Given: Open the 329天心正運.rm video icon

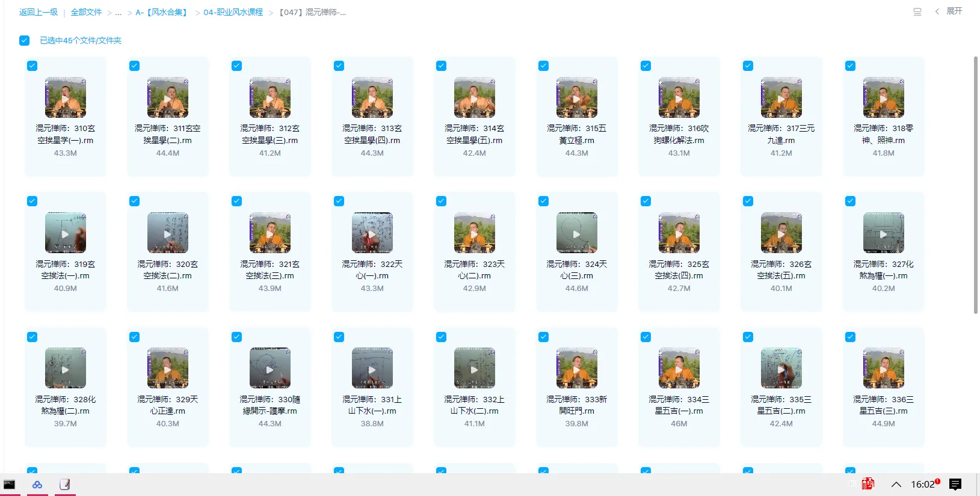Looking at the screenshot, I should click(168, 368).
